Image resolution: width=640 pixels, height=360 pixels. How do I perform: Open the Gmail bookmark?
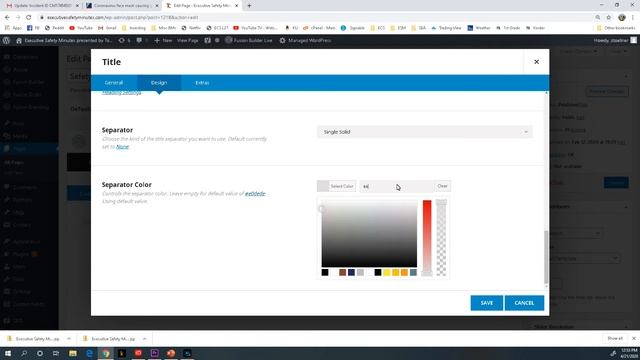click(x=107, y=28)
